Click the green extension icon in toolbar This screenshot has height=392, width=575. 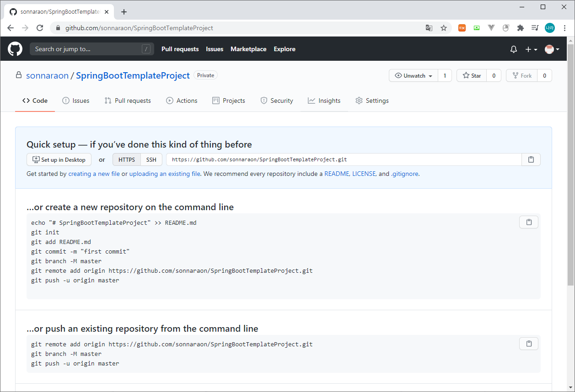point(477,28)
